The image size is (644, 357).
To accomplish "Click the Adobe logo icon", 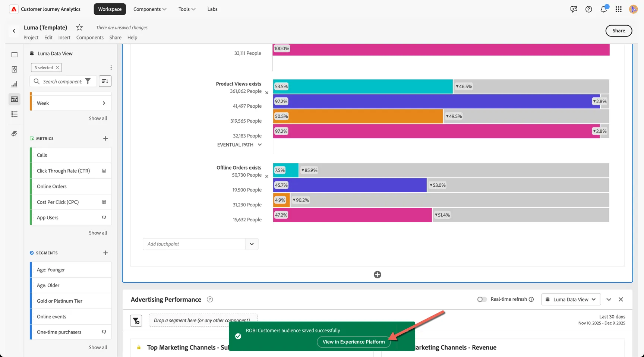I will [14, 9].
